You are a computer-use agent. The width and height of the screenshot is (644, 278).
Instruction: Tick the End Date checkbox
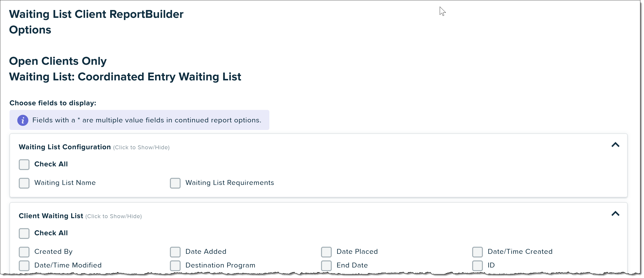click(326, 266)
